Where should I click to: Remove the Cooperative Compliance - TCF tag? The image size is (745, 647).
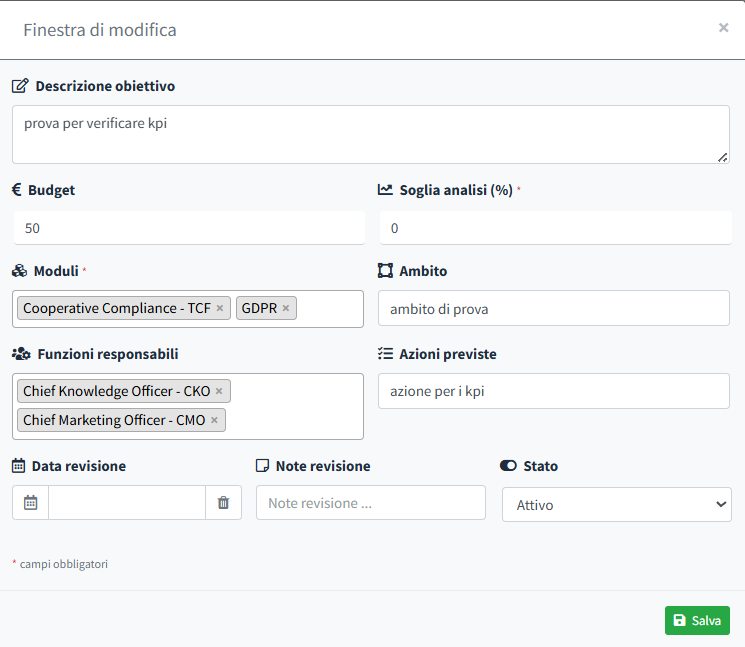click(x=220, y=308)
